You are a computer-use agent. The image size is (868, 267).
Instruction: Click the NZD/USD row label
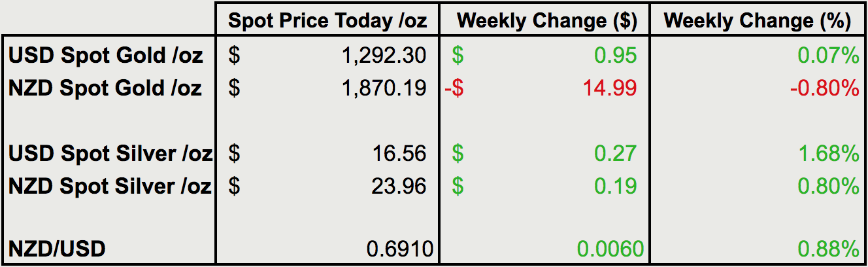pyautogui.click(x=58, y=249)
